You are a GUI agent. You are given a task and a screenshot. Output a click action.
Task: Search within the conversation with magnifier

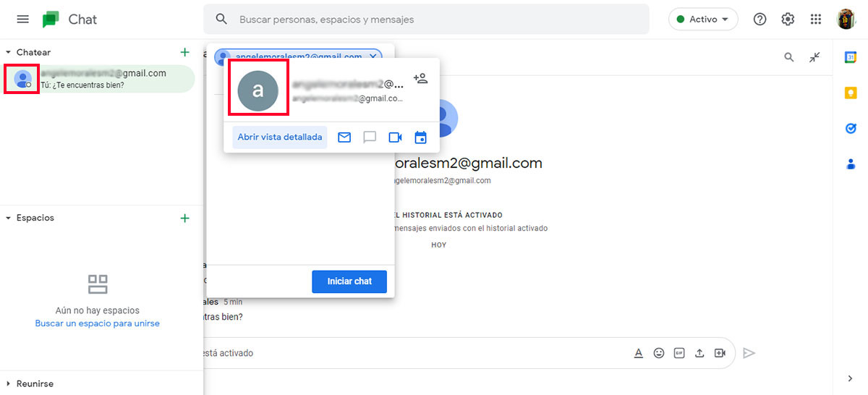pos(789,57)
